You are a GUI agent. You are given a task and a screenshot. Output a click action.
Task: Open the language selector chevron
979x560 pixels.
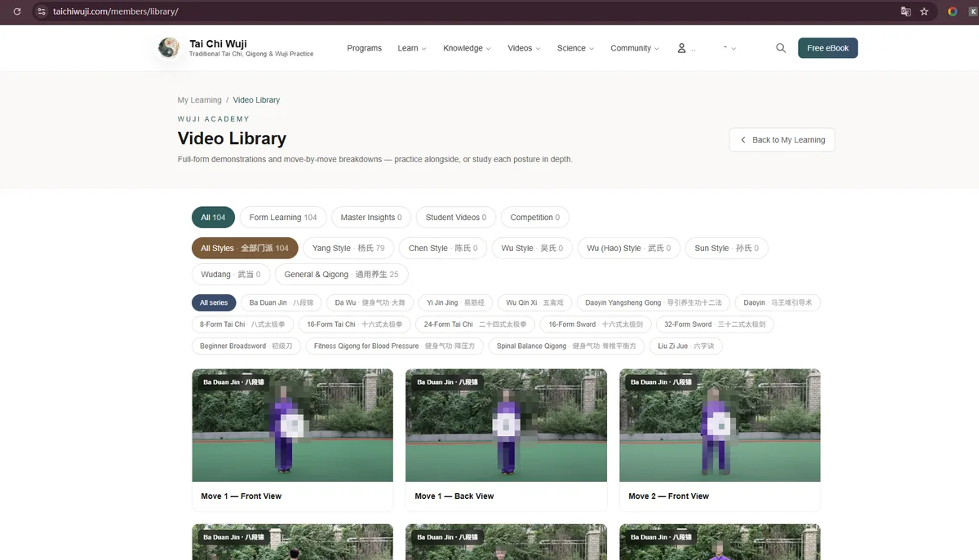click(x=733, y=48)
